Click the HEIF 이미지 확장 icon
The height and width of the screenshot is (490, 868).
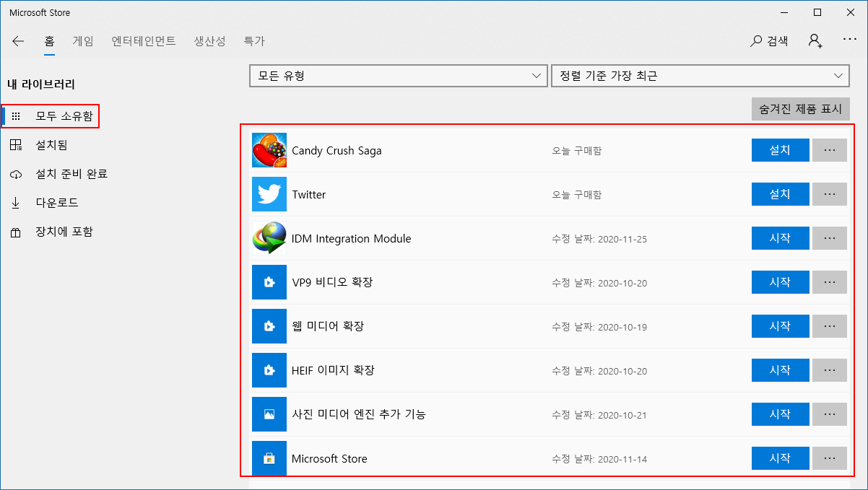pyautogui.click(x=269, y=370)
